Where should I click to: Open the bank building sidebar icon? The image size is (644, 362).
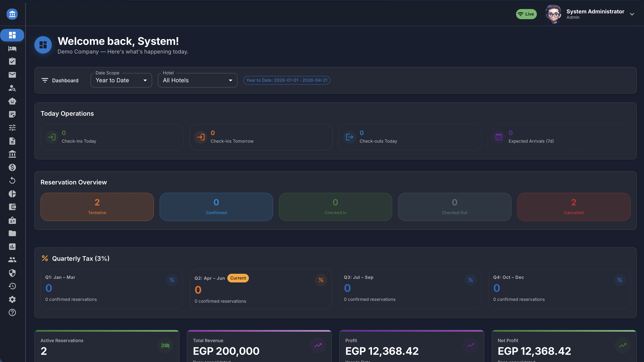(x=12, y=154)
